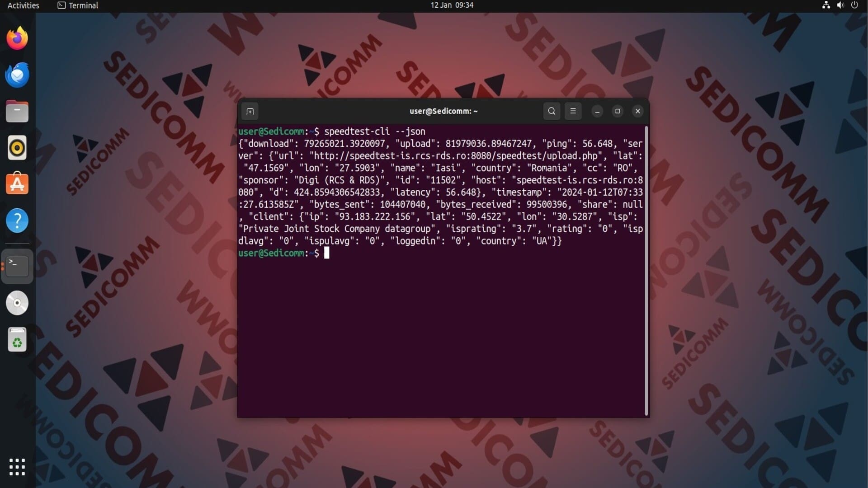
Task: Open the Trash from dock
Action: pyautogui.click(x=17, y=340)
